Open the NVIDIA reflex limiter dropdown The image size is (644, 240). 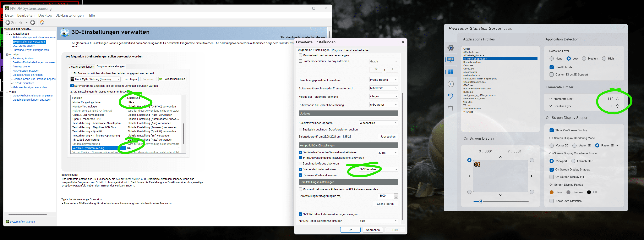(378, 169)
